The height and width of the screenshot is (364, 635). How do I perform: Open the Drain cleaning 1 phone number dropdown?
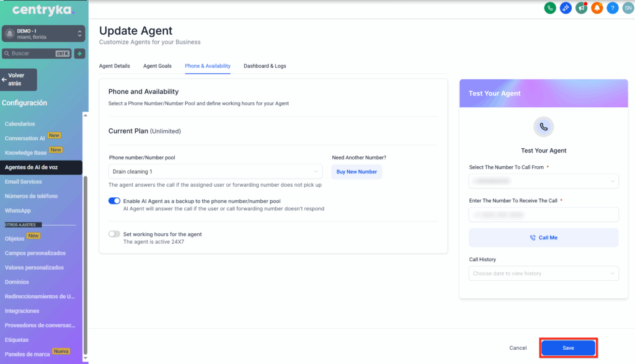pyautogui.click(x=215, y=172)
